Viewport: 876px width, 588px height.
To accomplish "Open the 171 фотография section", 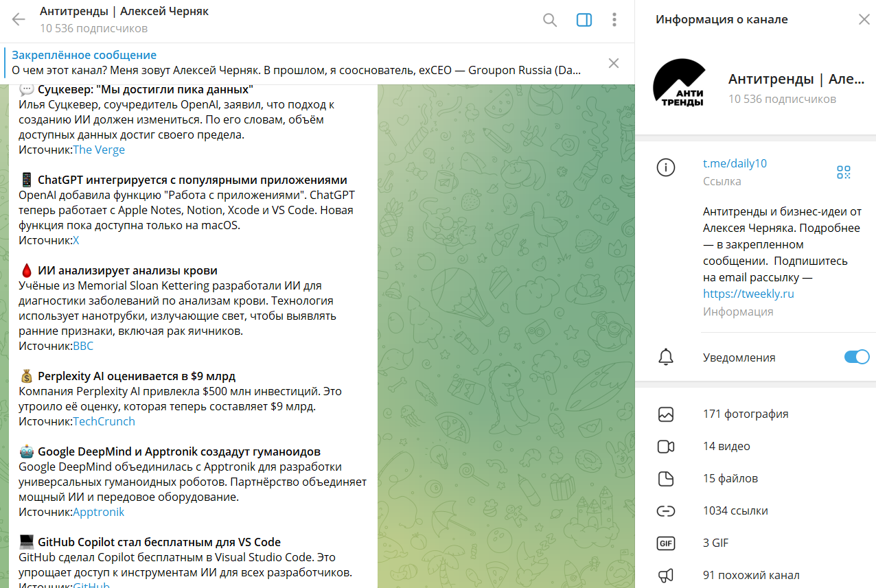I will click(x=755, y=414).
